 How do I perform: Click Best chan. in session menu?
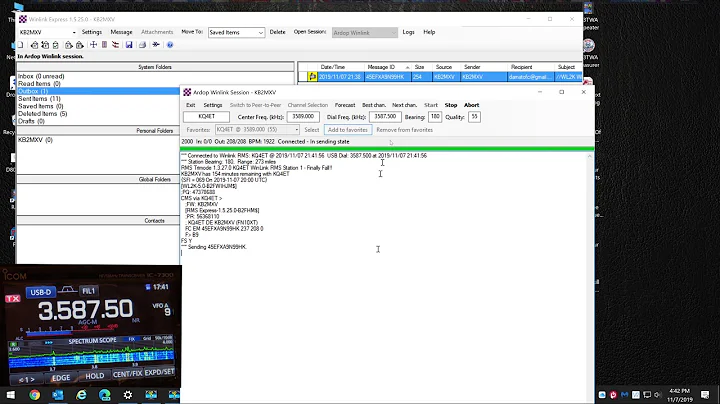[374, 105]
